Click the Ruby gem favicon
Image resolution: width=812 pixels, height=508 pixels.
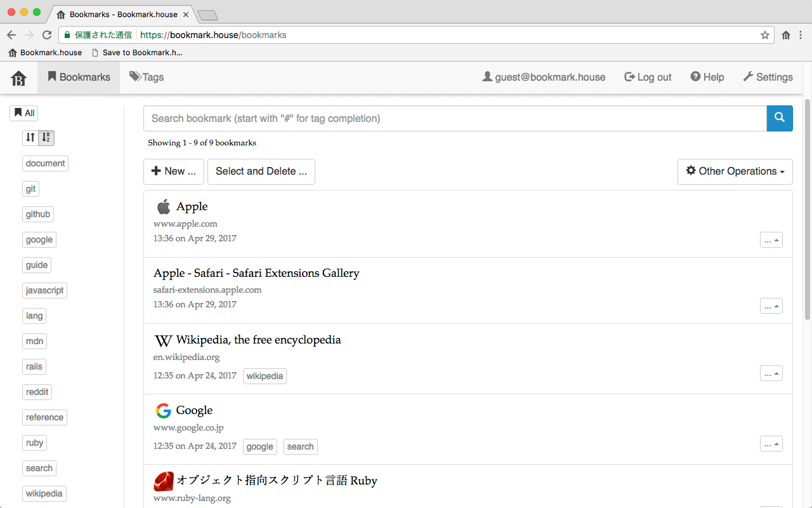pyautogui.click(x=164, y=481)
